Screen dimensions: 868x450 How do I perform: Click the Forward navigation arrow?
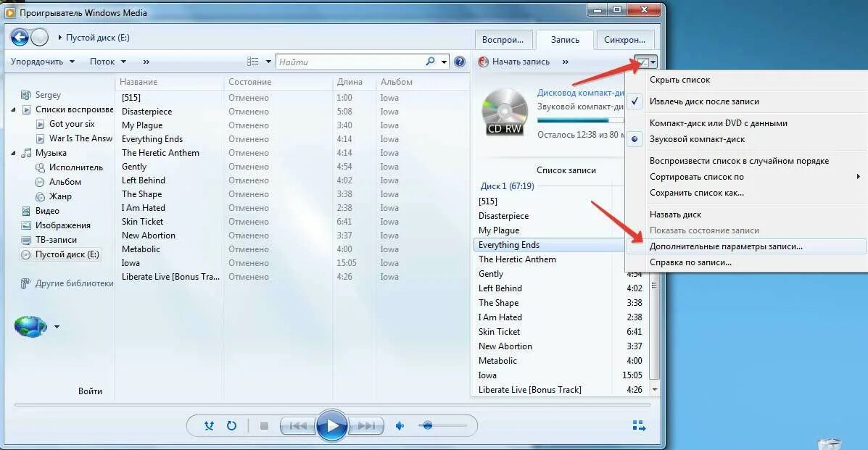point(39,38)
